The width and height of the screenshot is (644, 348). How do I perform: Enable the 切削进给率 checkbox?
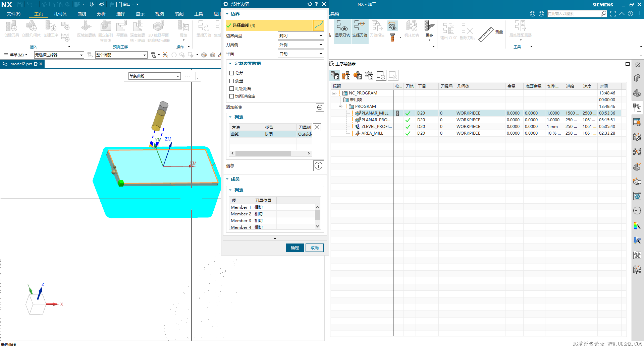point(231,96)
